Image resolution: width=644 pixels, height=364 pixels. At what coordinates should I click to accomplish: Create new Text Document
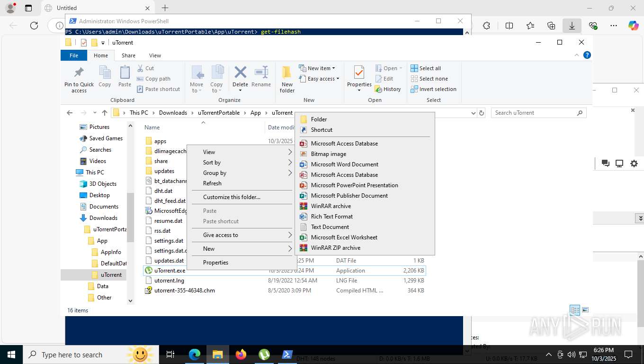365,227
